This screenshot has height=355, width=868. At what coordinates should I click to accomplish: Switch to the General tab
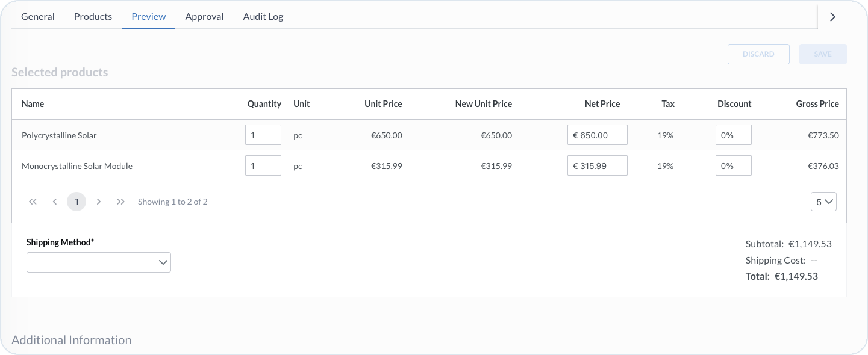[x=38, y=17]
